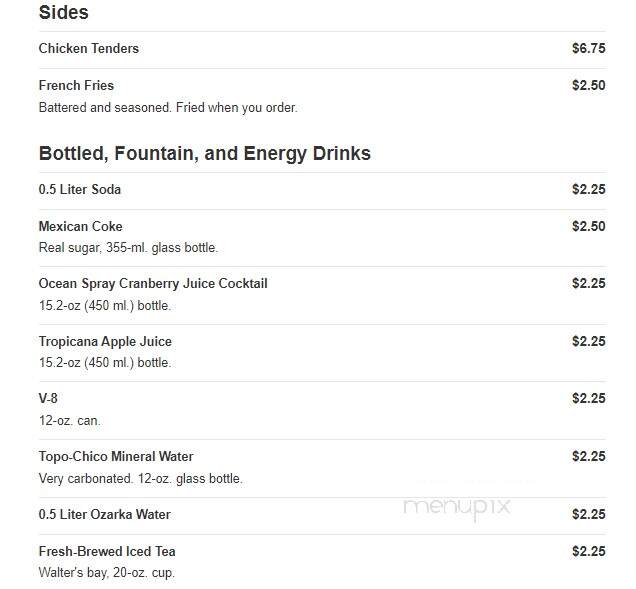Screen dimensions: 636x589
Task: Choose Ocean Spray Cranberry Juice Cocktail
Action: pyautogui.click(x=153, y=284)
